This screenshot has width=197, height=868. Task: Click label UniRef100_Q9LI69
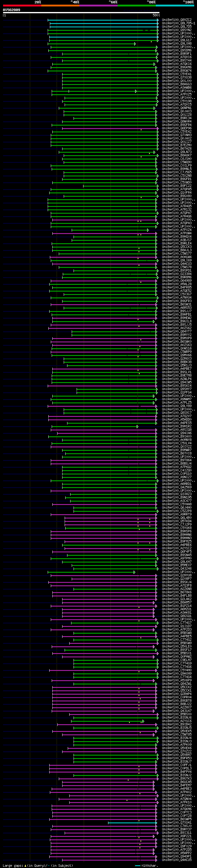coord(177,260)
